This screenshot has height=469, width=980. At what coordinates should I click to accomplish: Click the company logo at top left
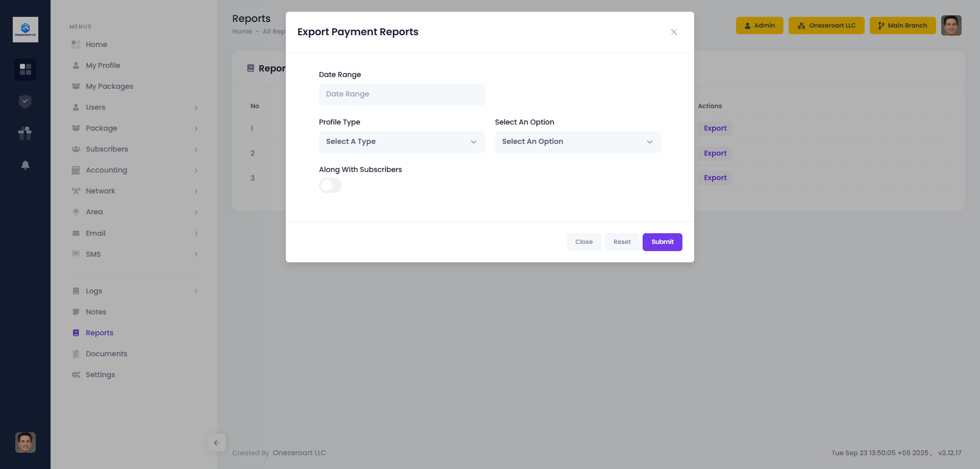click(x=25, y=30)
